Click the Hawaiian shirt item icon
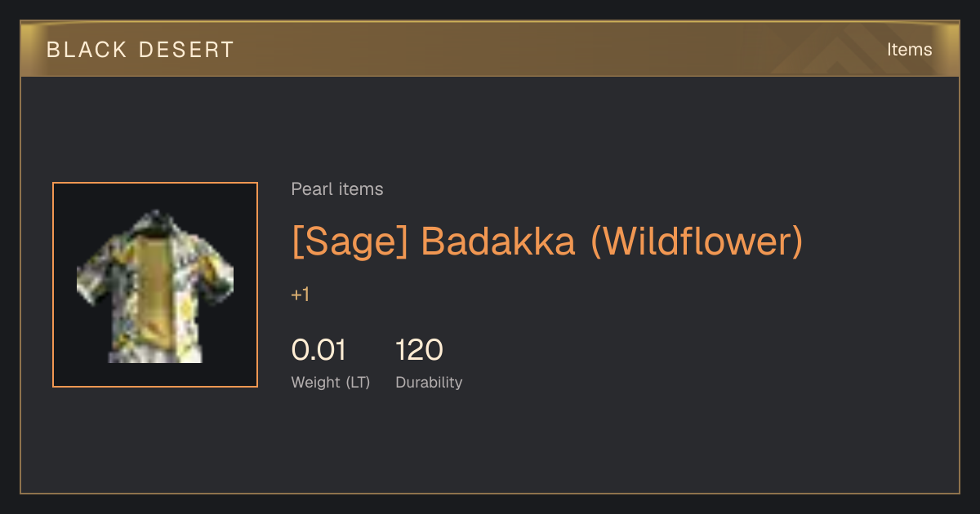The image size is (980, 514). [x=155, y=286]
